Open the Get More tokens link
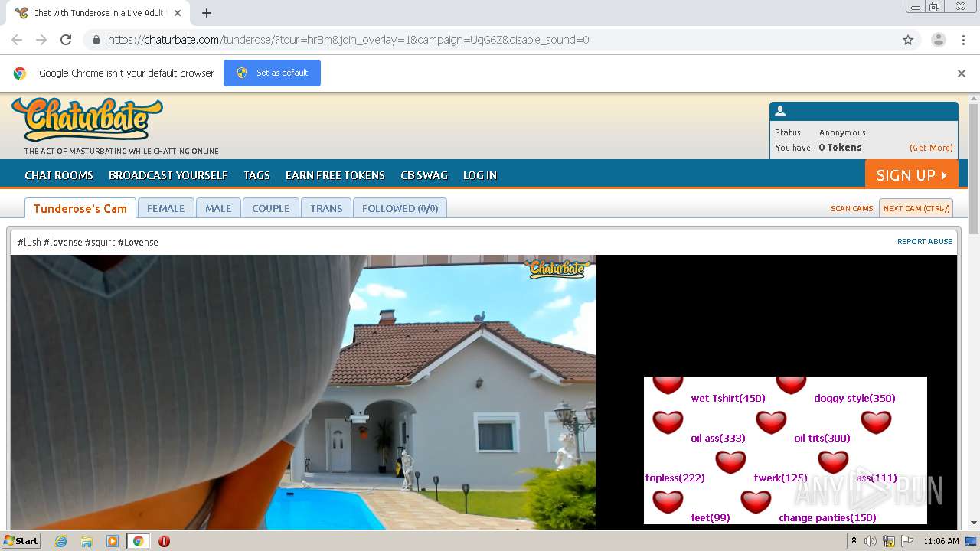 tap(931, 148)
